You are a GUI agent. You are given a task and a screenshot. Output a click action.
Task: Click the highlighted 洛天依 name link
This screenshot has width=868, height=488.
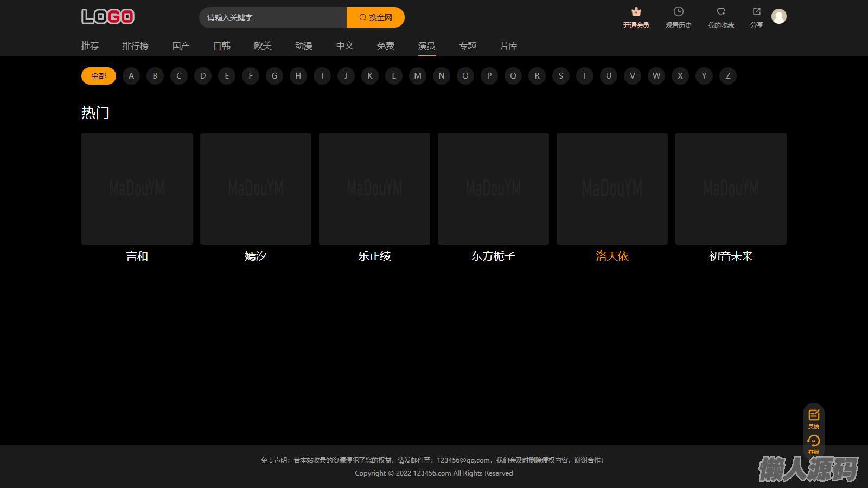(x=612, y=256)
